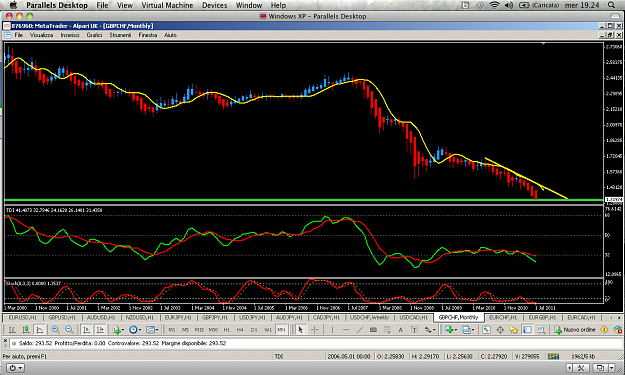Screen dimensions: 625x375
Task: Switch timeframe to M30
Action: (x=213, y=330)
